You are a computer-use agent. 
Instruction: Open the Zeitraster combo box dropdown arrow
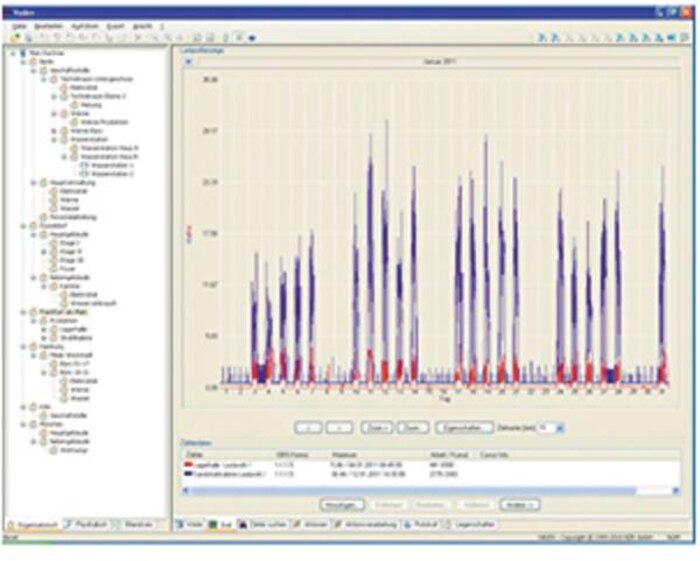[560, 428]
